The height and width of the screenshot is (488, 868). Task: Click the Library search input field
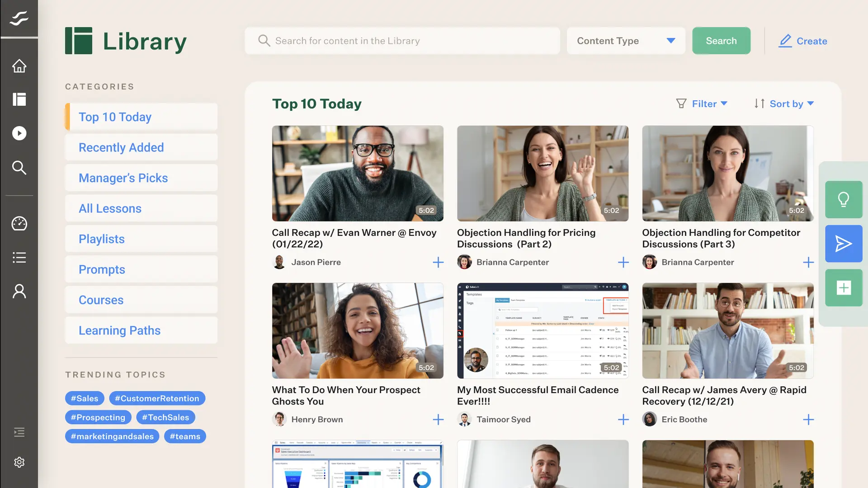(402, 41)
